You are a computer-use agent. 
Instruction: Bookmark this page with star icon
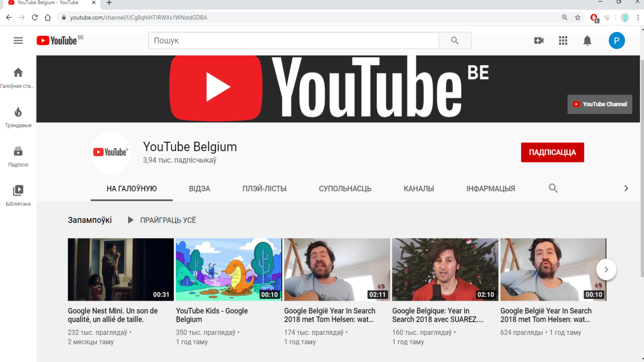coord(578,17)
